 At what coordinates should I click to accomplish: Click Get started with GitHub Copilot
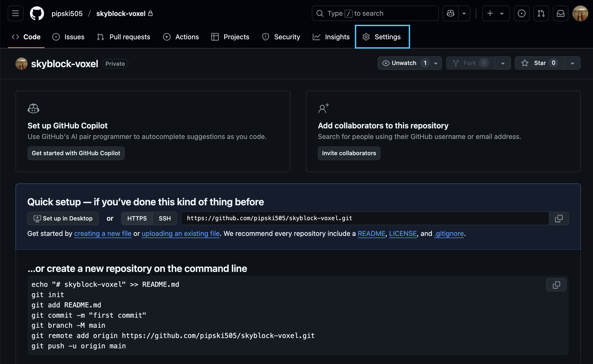coord(76,153)
